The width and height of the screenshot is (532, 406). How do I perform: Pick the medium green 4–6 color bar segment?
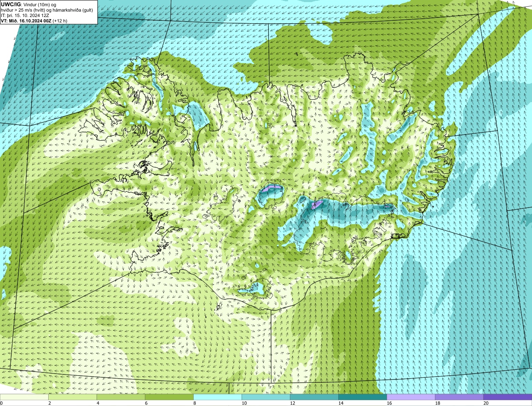(x=121, y=397)
